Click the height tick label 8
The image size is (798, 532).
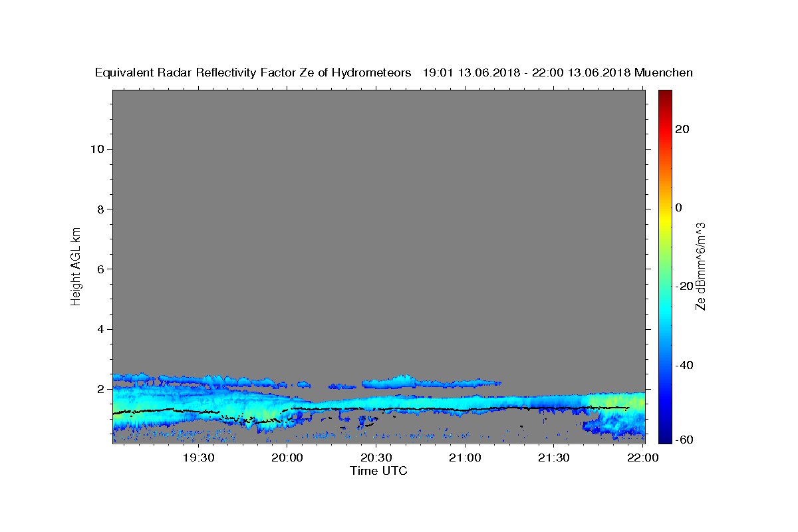[x=100, y=209]
